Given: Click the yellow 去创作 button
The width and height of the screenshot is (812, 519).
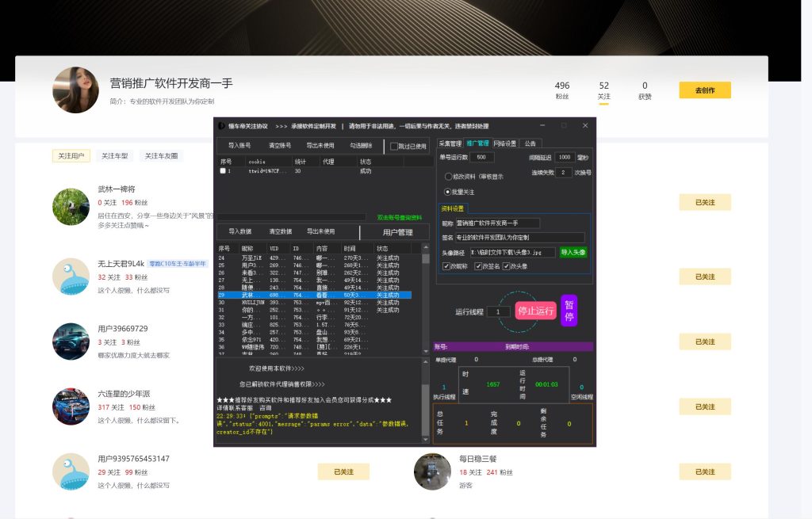Looking at the screenshot, I should point(704,90).
